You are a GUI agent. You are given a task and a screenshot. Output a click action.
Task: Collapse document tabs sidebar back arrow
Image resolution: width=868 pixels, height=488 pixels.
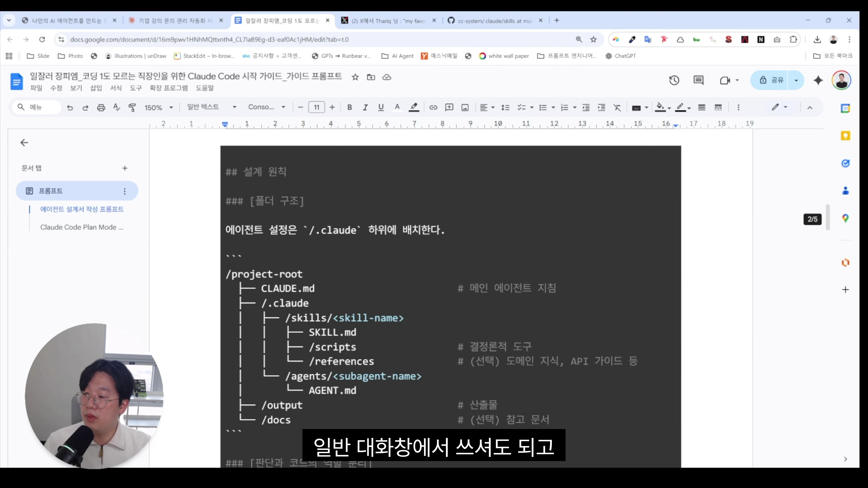pyautogui.click(x=24, y=143)
